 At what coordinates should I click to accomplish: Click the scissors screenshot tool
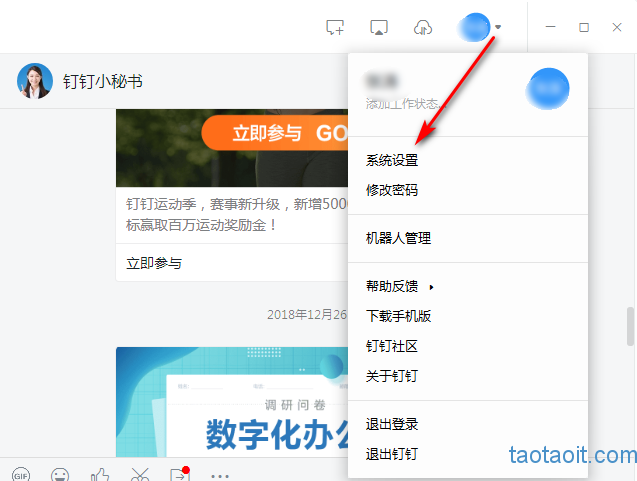click(140, 474)
